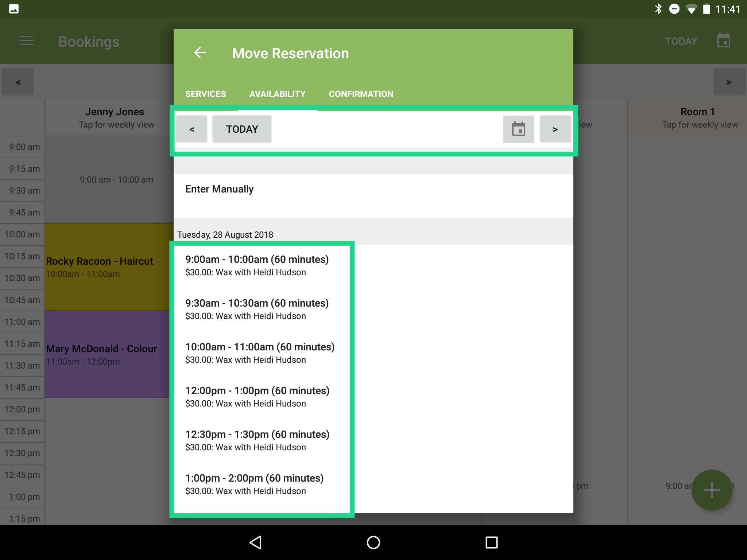The height and width of the screenshot is (560, 747).
Task: Open the navigation drawer menu
Action: point(26,41)
